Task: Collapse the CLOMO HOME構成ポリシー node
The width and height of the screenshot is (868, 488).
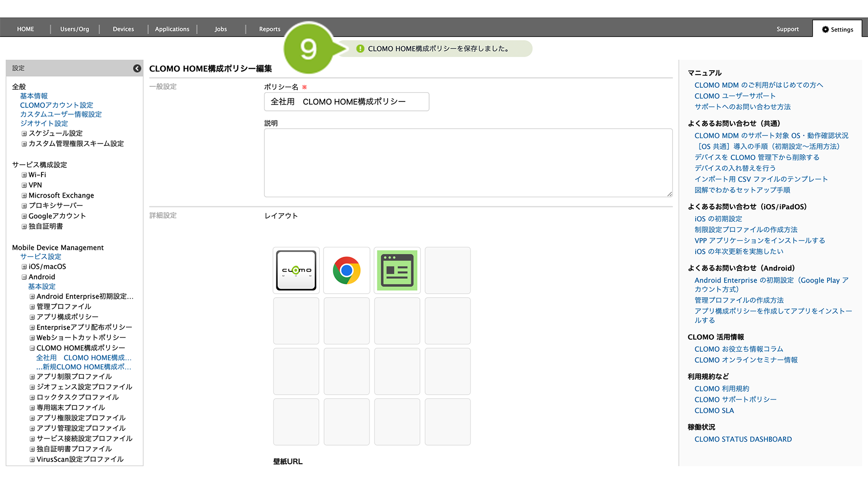Action: point(32,348)
